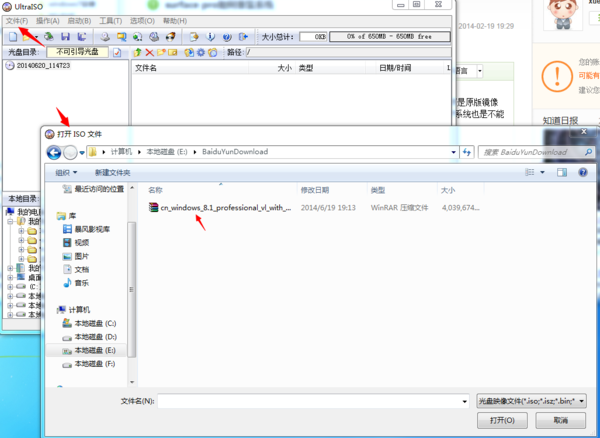The image size is (600, 438).
Task: Open the 工具(T) menu
Action: pyautogui.click(x=111, y=21)
